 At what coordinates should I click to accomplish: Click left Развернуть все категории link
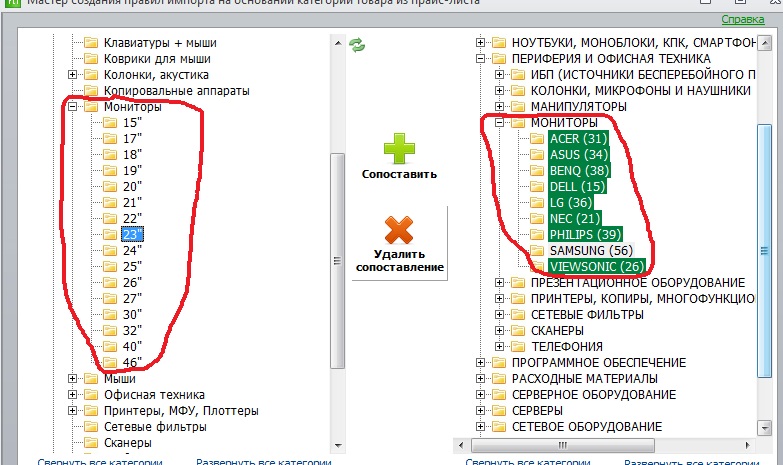click(264, 462)
